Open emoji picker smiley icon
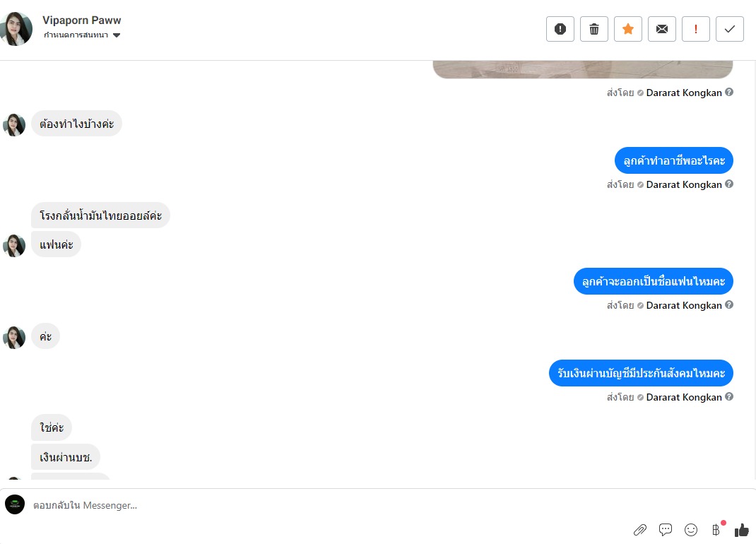The height and width of the screenshot is (544, 756). (691, 530)
